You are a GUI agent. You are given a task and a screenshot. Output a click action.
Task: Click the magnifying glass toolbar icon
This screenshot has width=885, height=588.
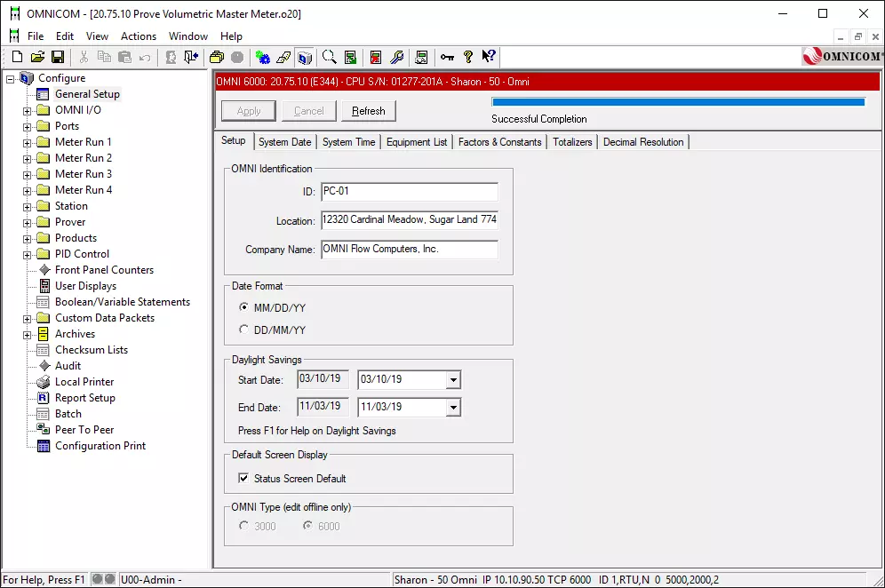click(x=330, y=57)
